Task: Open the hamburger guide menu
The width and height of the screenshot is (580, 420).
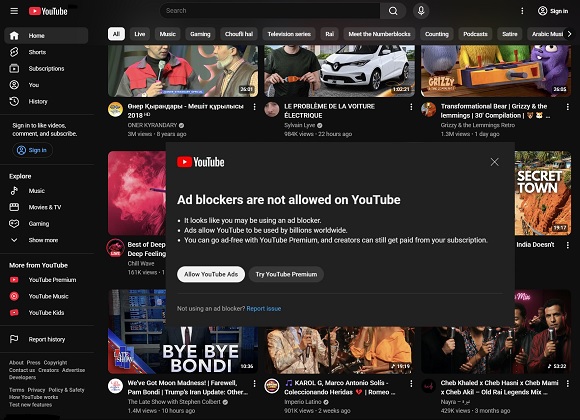Action: tap(14, 11)
